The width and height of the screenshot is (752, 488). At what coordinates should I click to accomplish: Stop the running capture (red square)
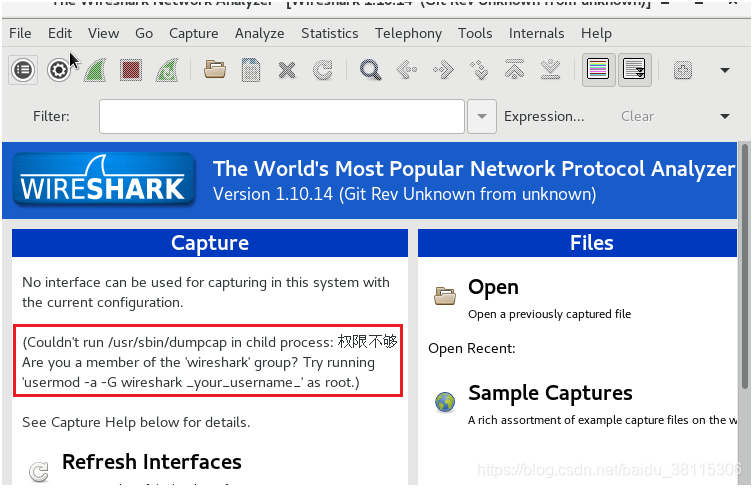click(x=131, y=70)
